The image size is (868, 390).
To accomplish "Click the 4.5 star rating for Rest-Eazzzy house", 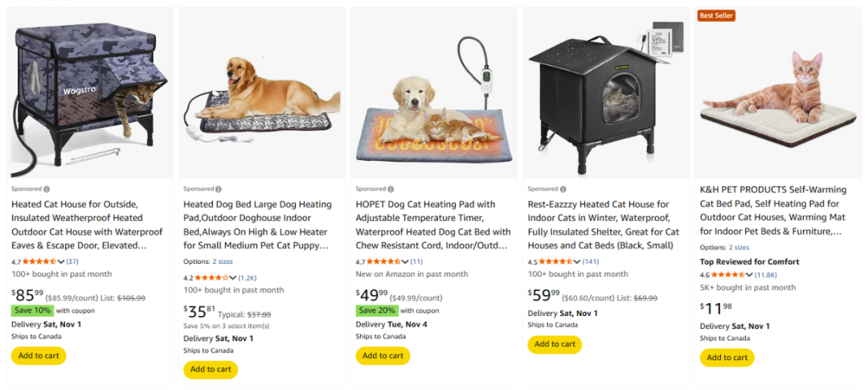I will pos(555,261).
